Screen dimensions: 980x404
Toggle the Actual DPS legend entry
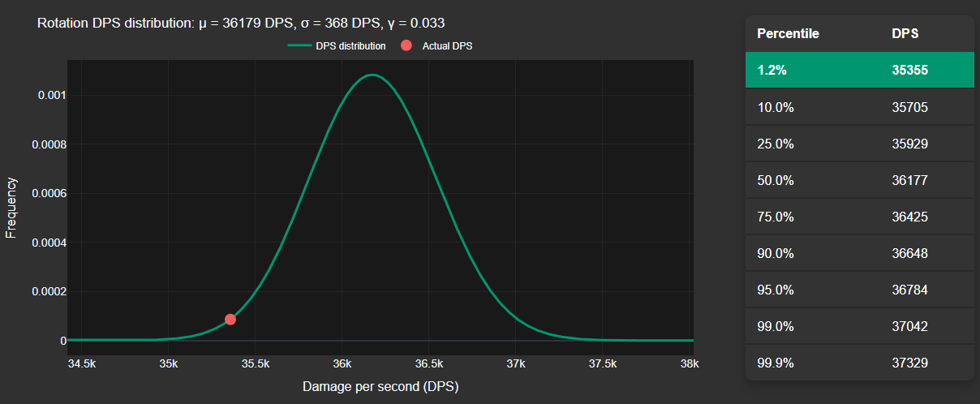coord(436,46)
